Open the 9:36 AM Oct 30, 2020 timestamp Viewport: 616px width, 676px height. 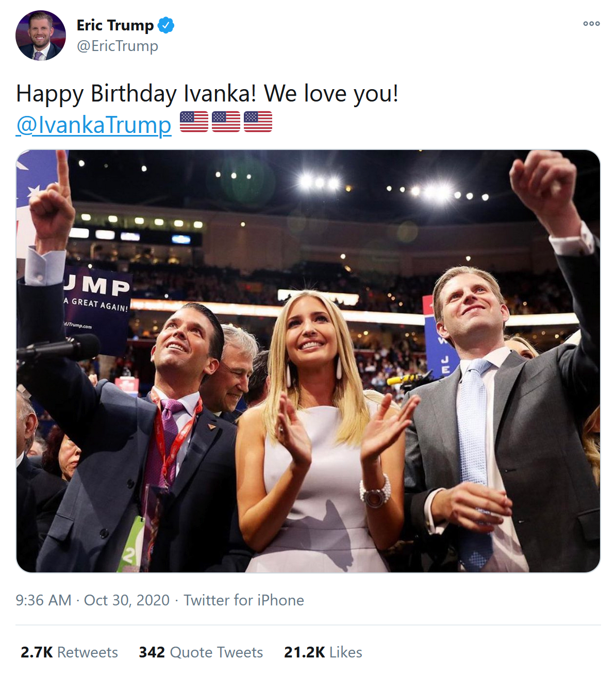(93, 600)
